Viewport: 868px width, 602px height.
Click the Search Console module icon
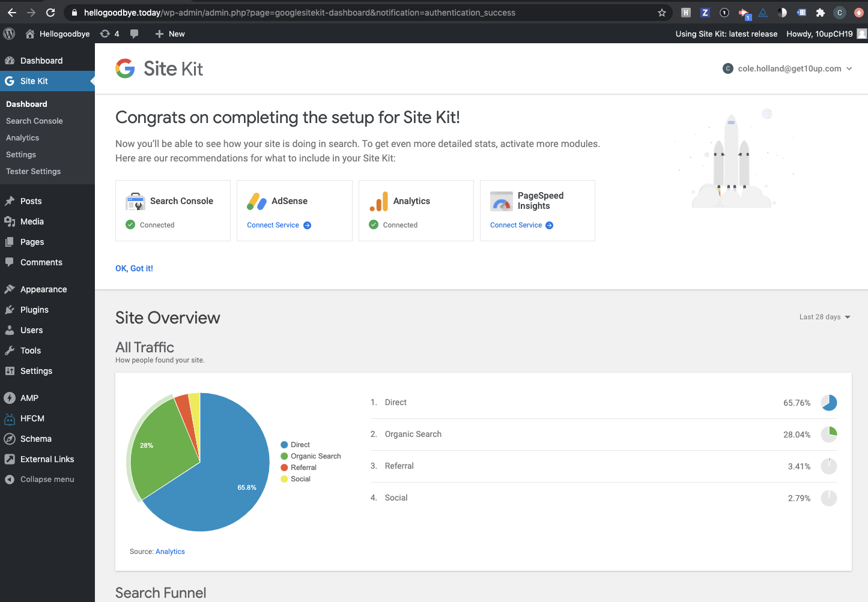136,202
